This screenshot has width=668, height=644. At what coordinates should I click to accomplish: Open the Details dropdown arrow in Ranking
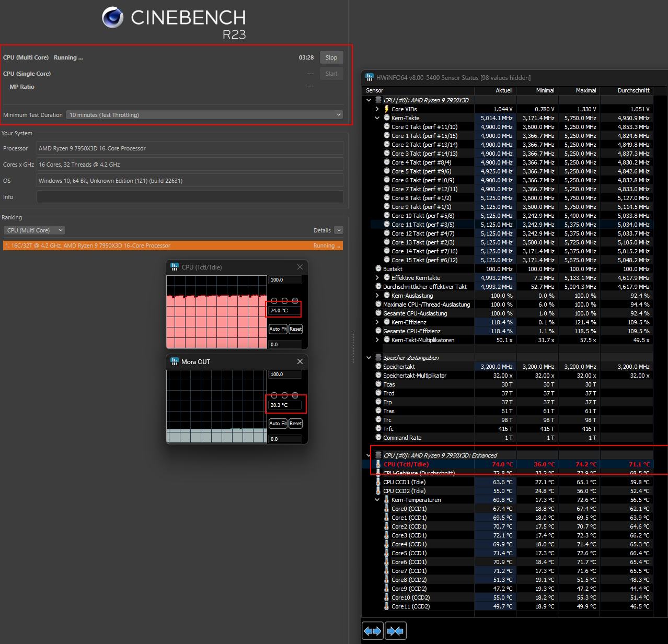tap(339, 230)
